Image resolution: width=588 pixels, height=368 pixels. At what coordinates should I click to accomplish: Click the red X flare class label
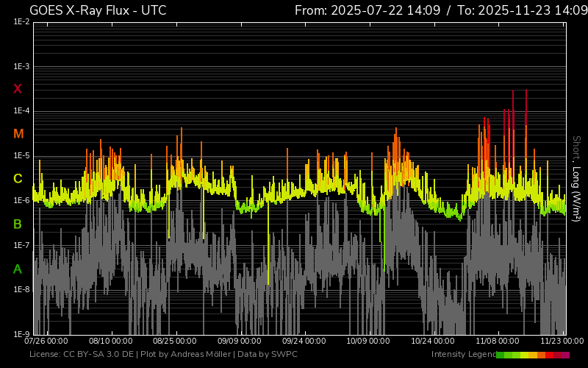tap(18, 89)
